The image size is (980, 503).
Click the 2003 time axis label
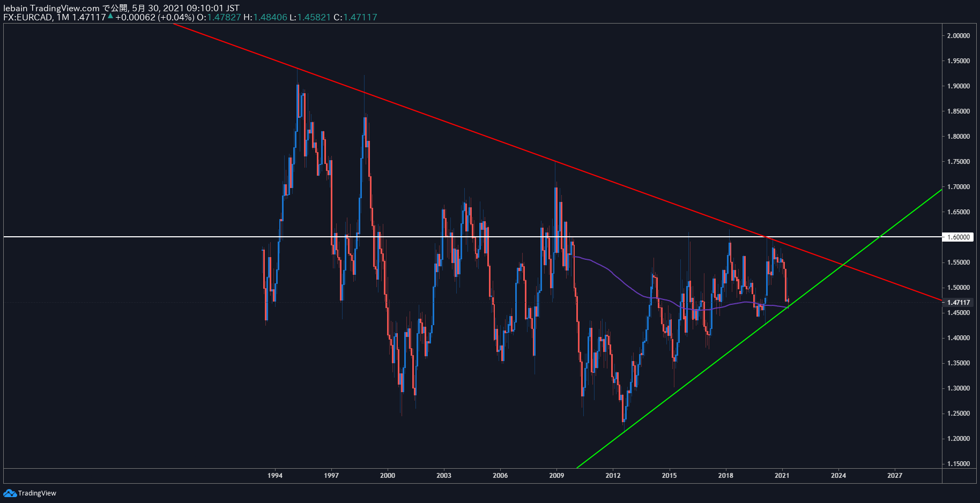pos(444,476)
